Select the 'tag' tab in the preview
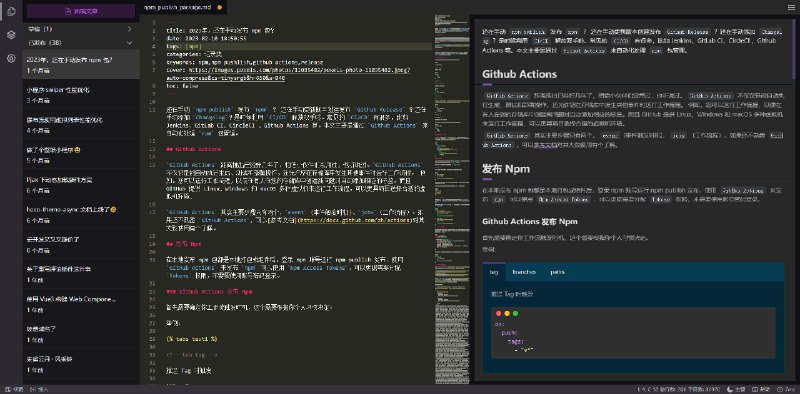 pos(494,272)
